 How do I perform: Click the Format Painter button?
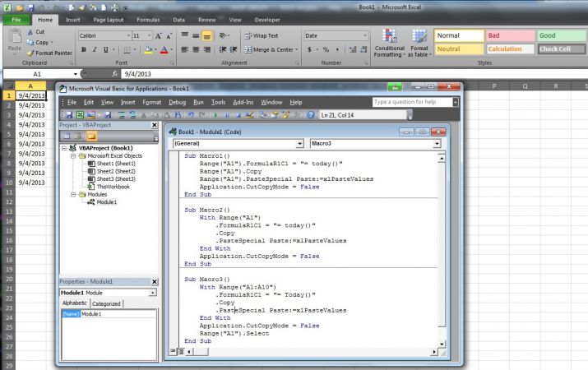[49, 53]
